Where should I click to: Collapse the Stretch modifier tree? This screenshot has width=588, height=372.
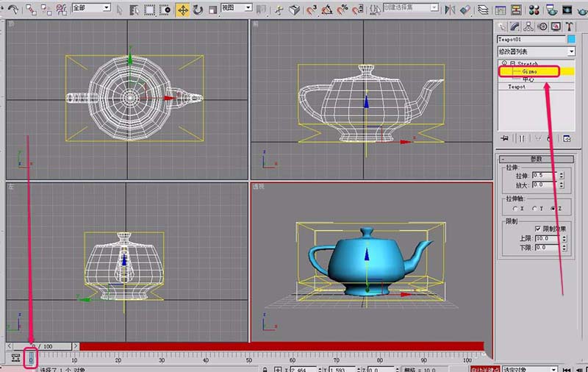[512, 63]
